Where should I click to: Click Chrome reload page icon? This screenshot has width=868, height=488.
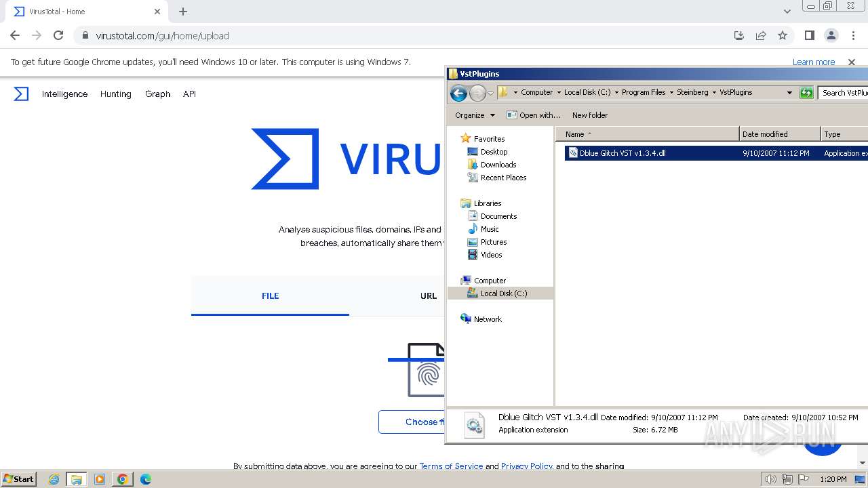tap(58, 35)
